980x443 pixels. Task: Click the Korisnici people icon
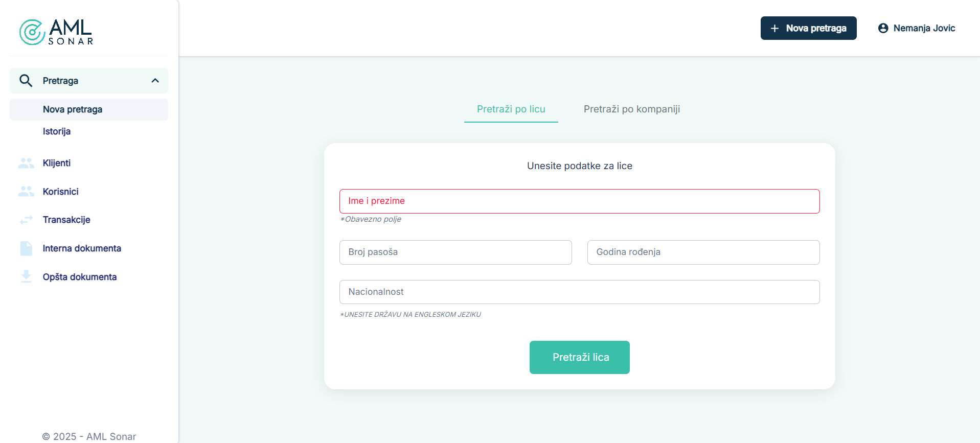[26, 192]
